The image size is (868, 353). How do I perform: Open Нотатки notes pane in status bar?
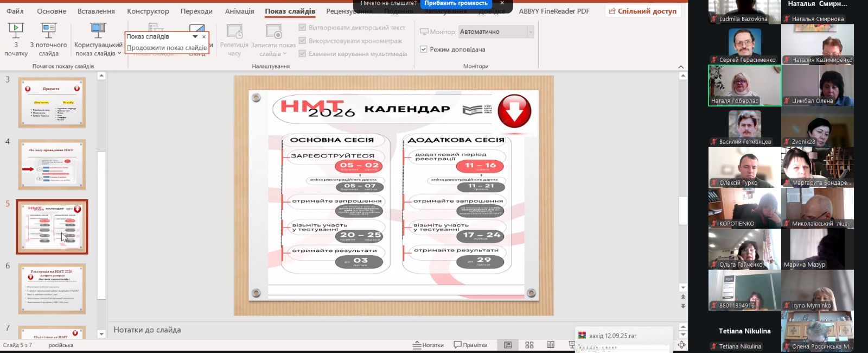[x=428, y=345]
